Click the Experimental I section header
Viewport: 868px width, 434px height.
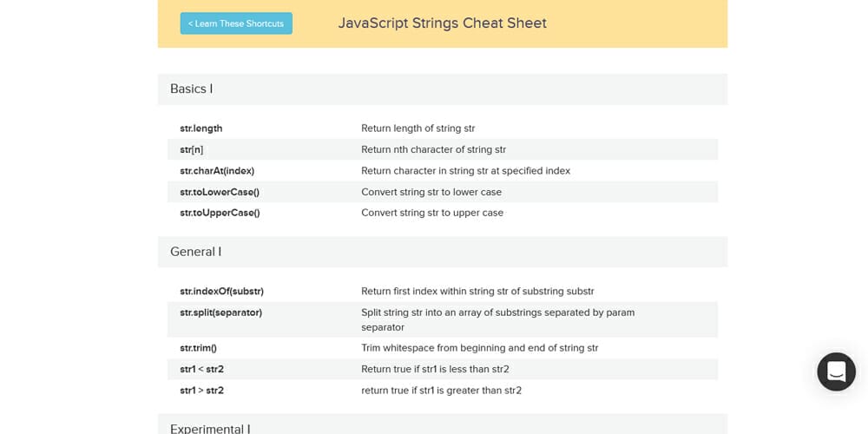click(x=443, y=425)
